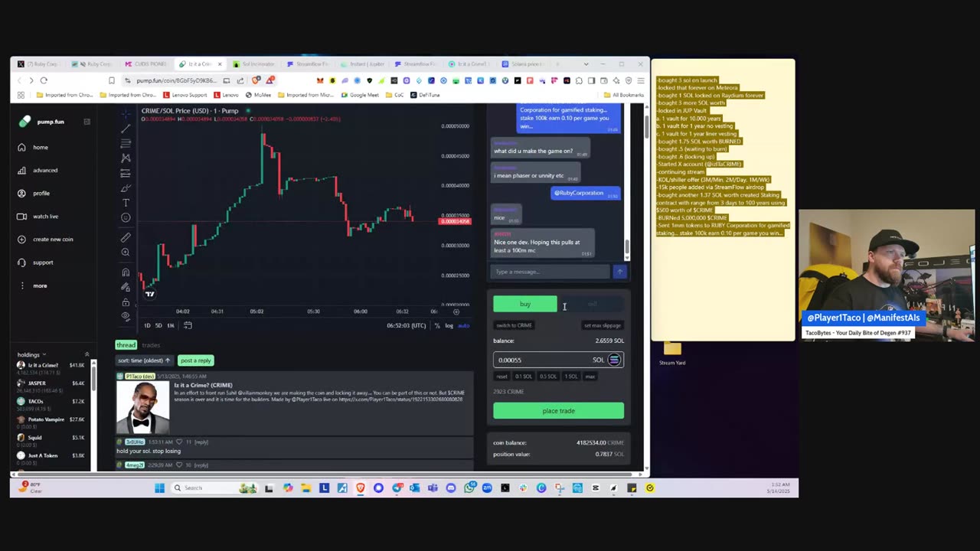The width and height of the screenshot is (980, 551).
Task: Select the ruler measure tool
Action: point(126,237)
